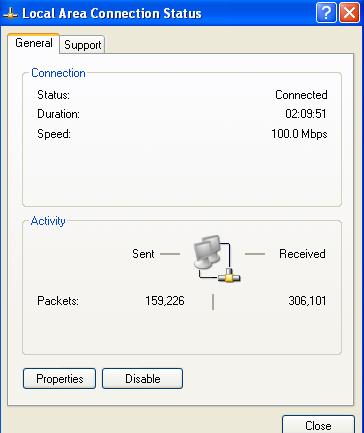This screenshot has height=433, width=364.
Task: Click the Connected status value
Action: [x=301, y=95]
